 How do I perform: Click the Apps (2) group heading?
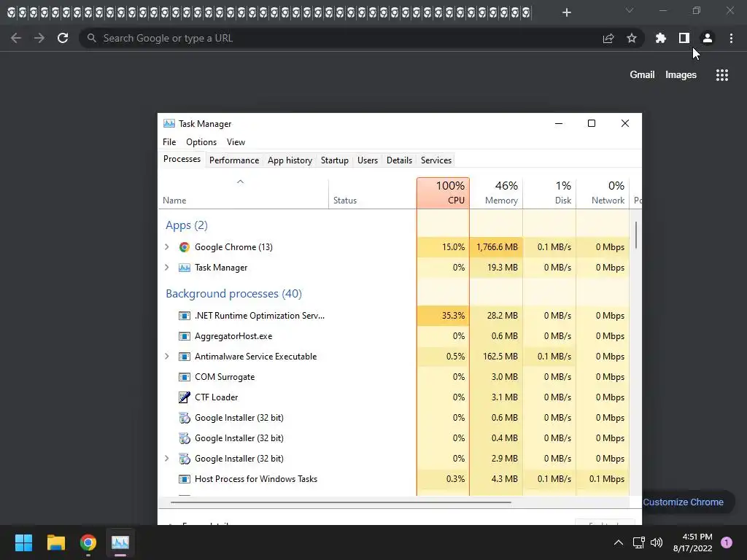pos(187,225)
